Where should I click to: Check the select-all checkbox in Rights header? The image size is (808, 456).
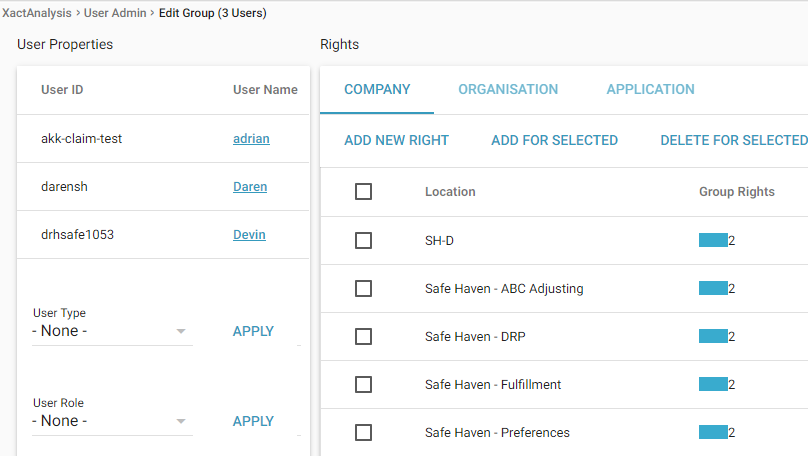coord(363,191)
